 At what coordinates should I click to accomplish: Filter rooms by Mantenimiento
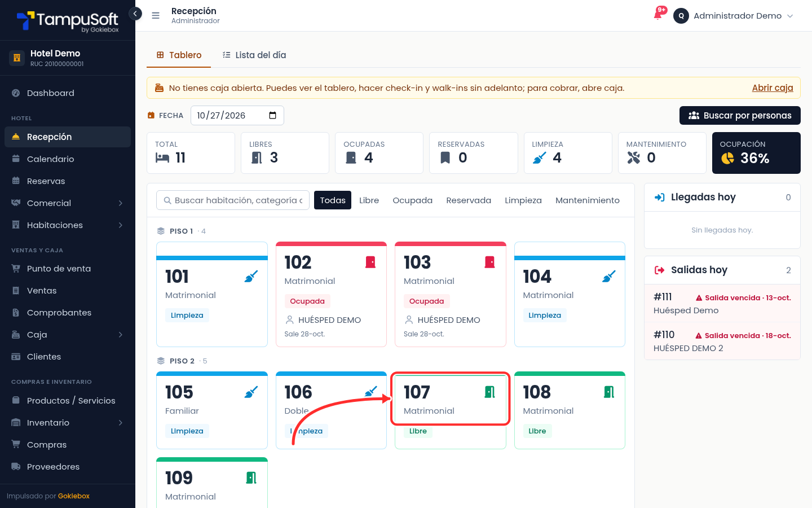(588, 200)
